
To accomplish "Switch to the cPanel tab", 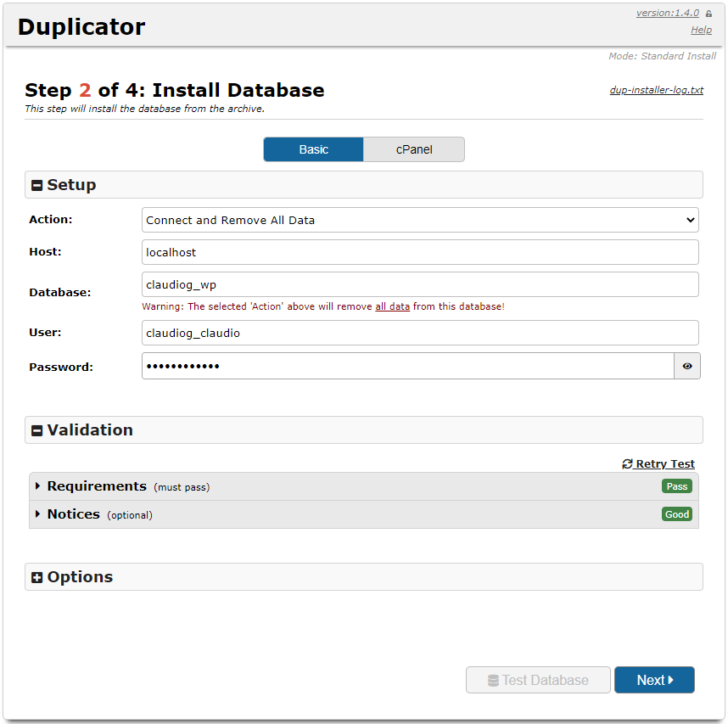I will pos(414,149).
